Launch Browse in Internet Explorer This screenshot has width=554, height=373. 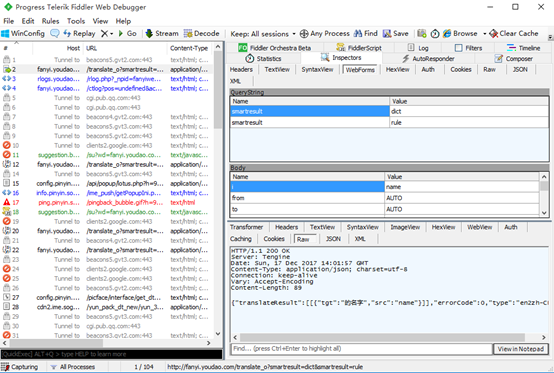click(460, 34)
